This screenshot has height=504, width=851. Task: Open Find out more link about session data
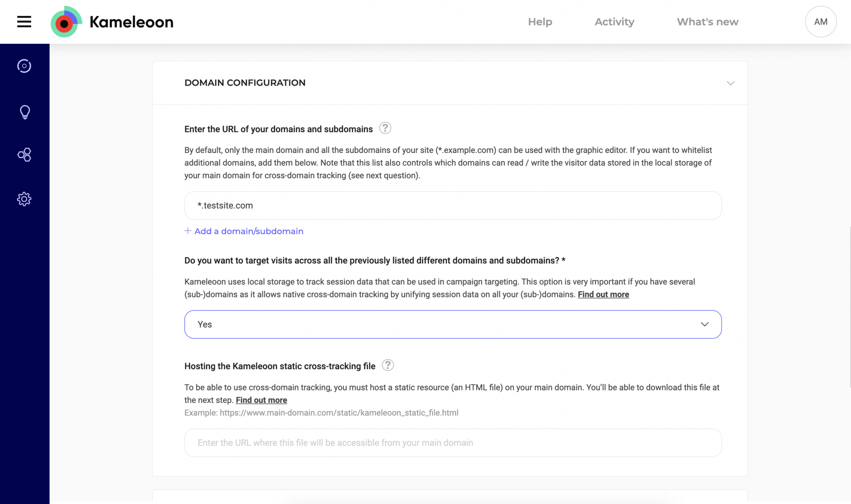603,294
